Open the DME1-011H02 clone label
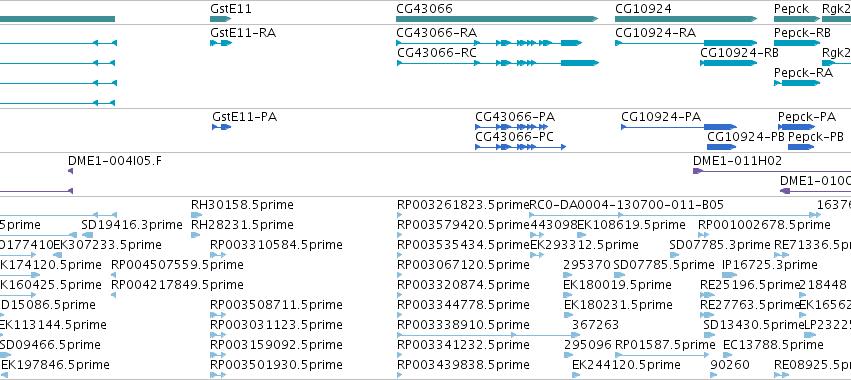The width and height of the screenshot is (851, 380). [x=729, y=161]
